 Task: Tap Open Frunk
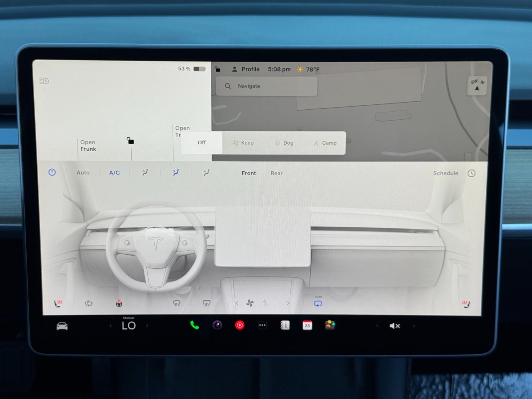(88, 146)
